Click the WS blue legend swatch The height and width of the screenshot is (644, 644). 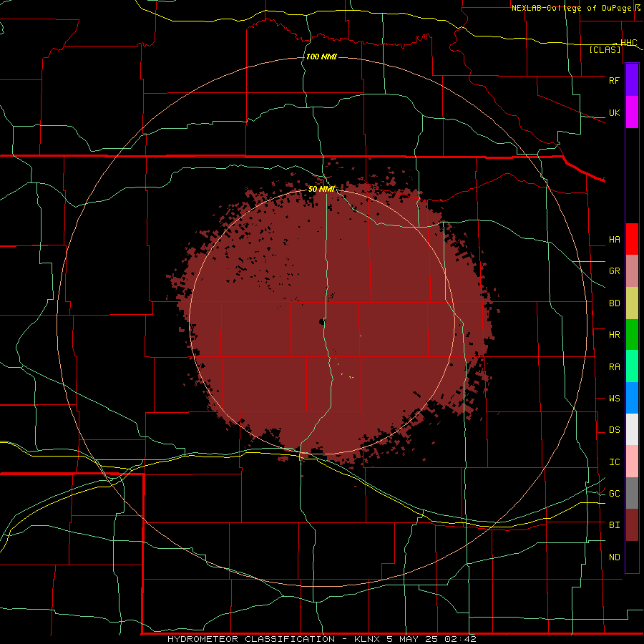tap(632, 398)
